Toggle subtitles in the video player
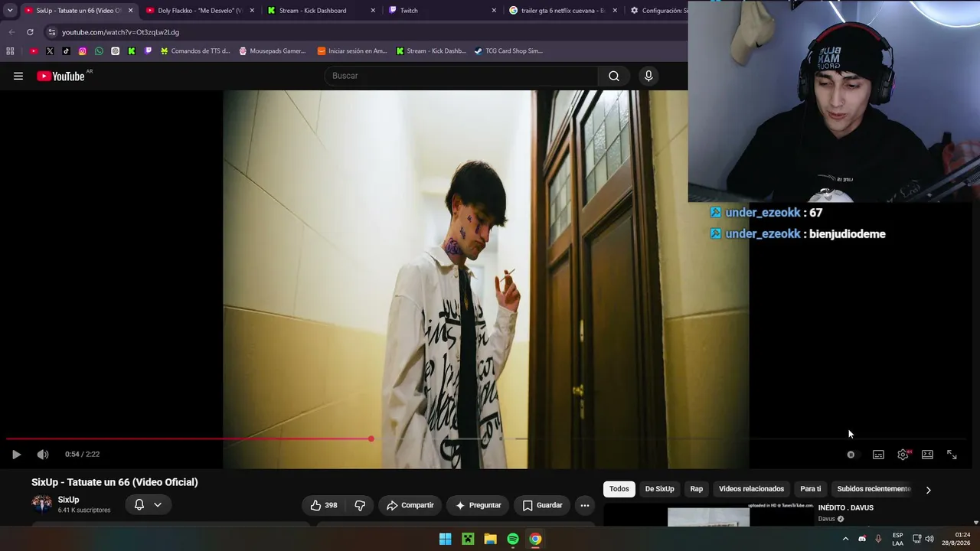Viewport: 980px width, 551px height. [x=878, y=455]
